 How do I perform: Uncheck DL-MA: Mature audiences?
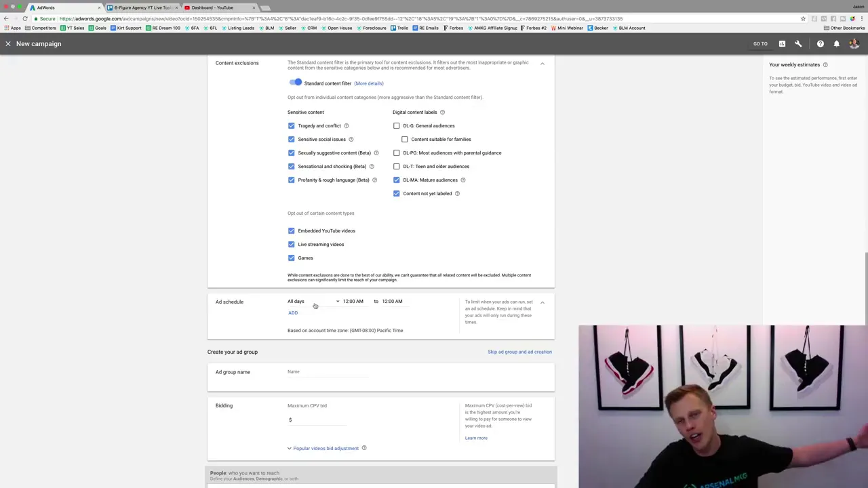pos(397,180)
